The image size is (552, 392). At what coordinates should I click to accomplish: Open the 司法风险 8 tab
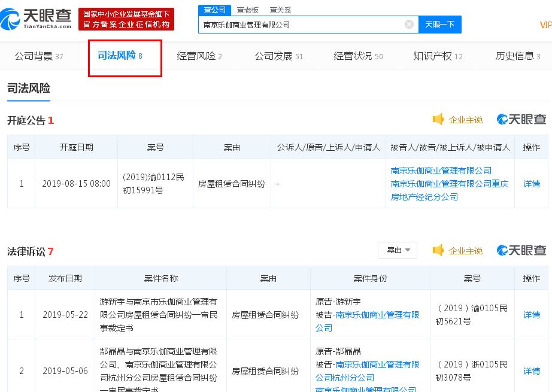120,56
